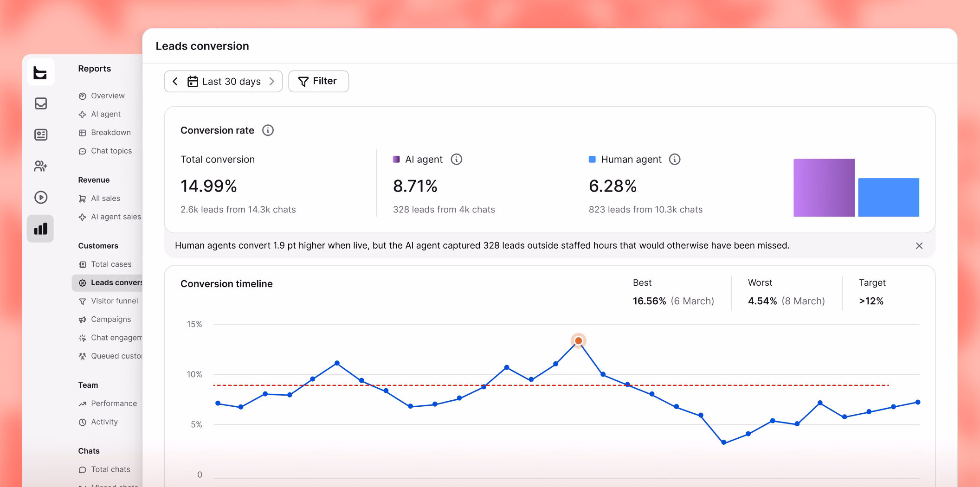Image resolution: width=980 pixels, height=487 pixels.
Task: Click info icon next to Human agent
Action: tap(675, 160)
